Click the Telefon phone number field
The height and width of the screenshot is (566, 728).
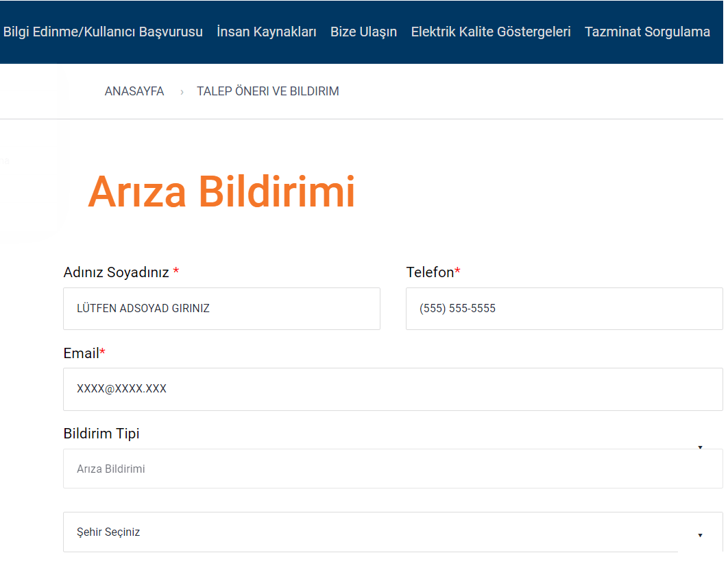[564, 309]
